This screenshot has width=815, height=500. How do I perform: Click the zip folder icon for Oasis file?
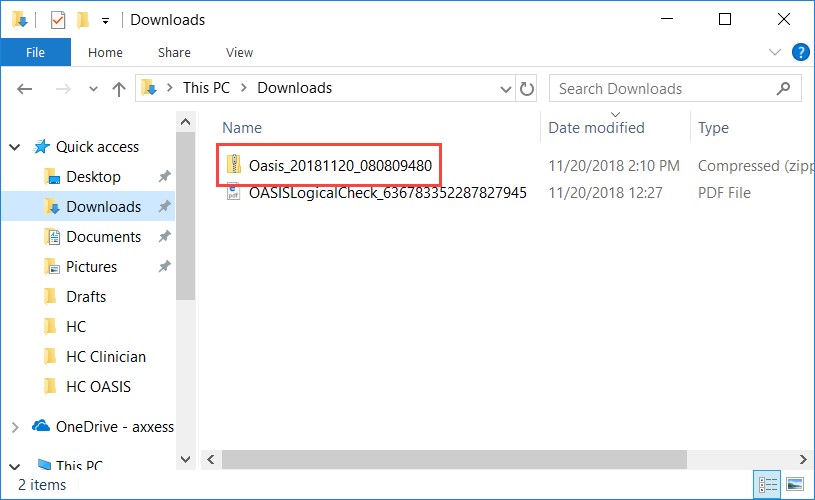[x=234, y=165]
